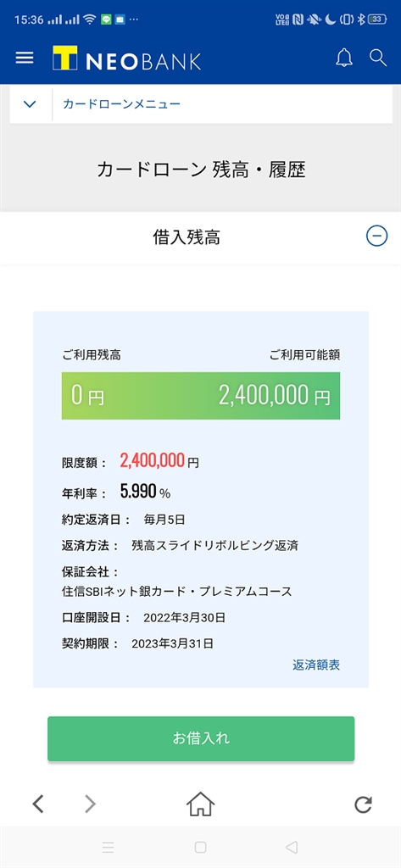Tap Android system home square button
This screenshot has height=868, width=401.
(200, 847)
